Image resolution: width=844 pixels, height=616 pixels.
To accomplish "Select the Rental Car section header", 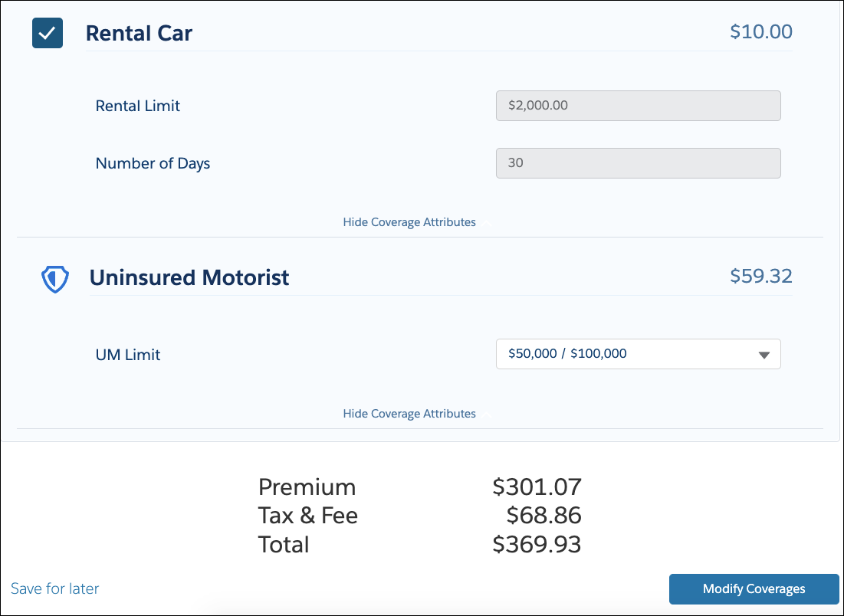I will pyautogui.click(x=139, y=33).
